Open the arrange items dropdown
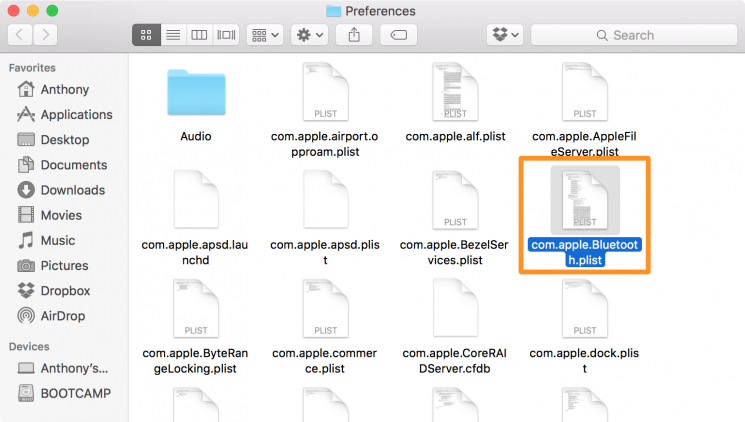The image size is (745, 422). click(x=265, y=35)
